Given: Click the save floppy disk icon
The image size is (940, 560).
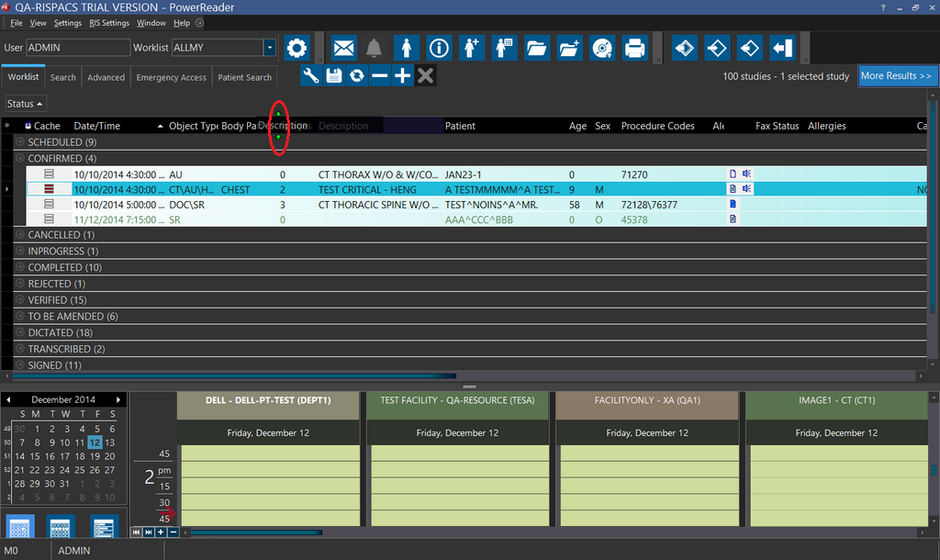Looking at the screenshot, I should tap(334, 76).
